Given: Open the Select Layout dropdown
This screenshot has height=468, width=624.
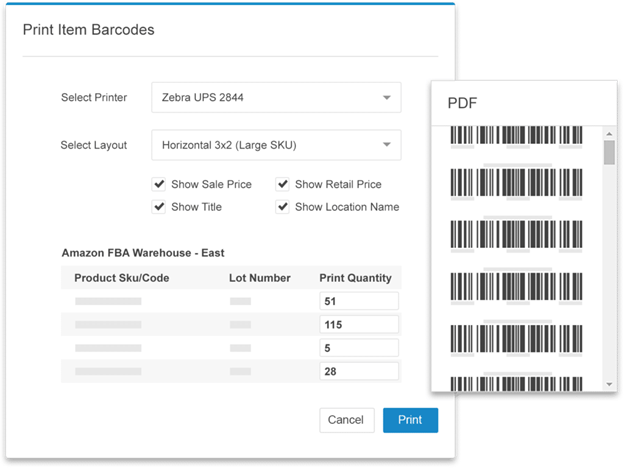Looking at the screenshot, I should pos(276,145).
